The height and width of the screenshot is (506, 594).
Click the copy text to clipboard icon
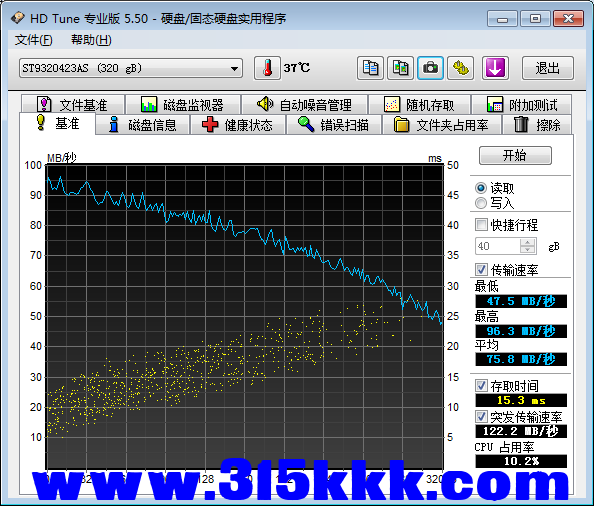coord(370,68)
